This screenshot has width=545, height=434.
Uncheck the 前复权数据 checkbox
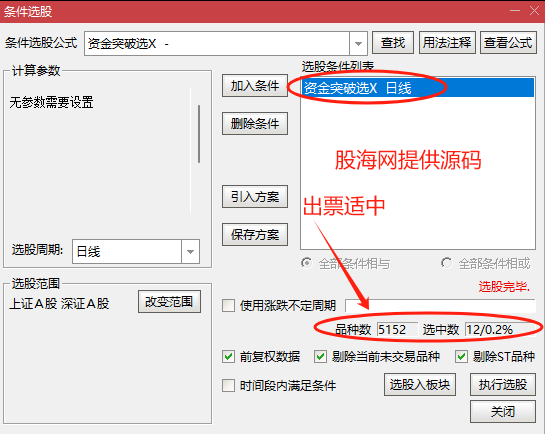pyautogui.click(x=228, y=357)
